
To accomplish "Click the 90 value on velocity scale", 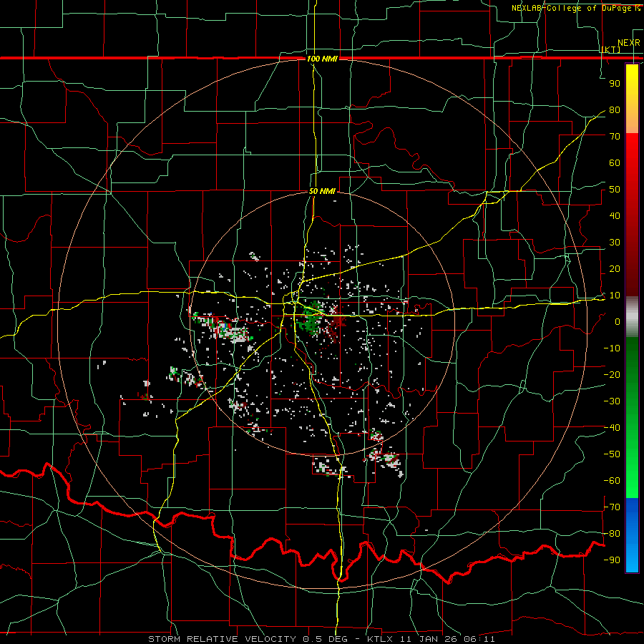I will click(615, 84).
